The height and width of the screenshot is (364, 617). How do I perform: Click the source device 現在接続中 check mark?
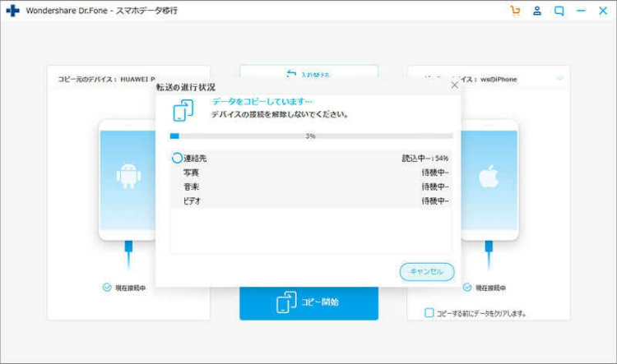(x=106, y=288)
